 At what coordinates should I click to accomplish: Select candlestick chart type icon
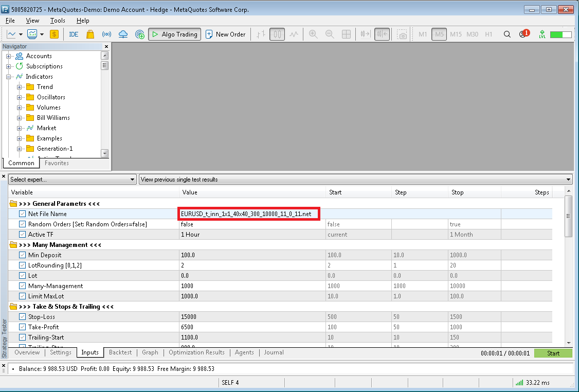click(277, 34)
